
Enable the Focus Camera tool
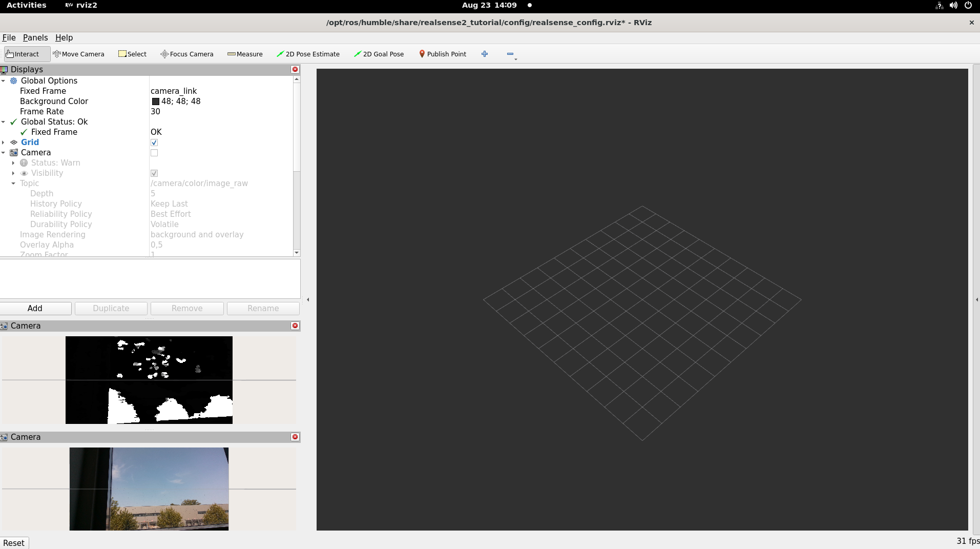pos(186,54)
